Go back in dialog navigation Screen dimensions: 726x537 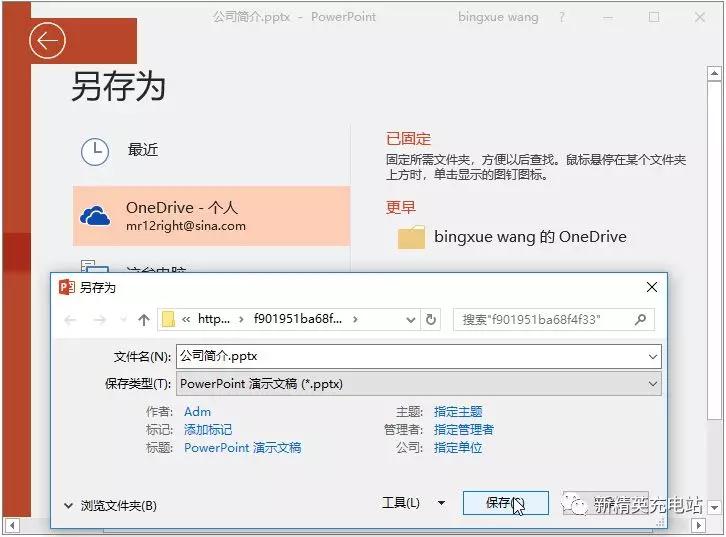70,319
